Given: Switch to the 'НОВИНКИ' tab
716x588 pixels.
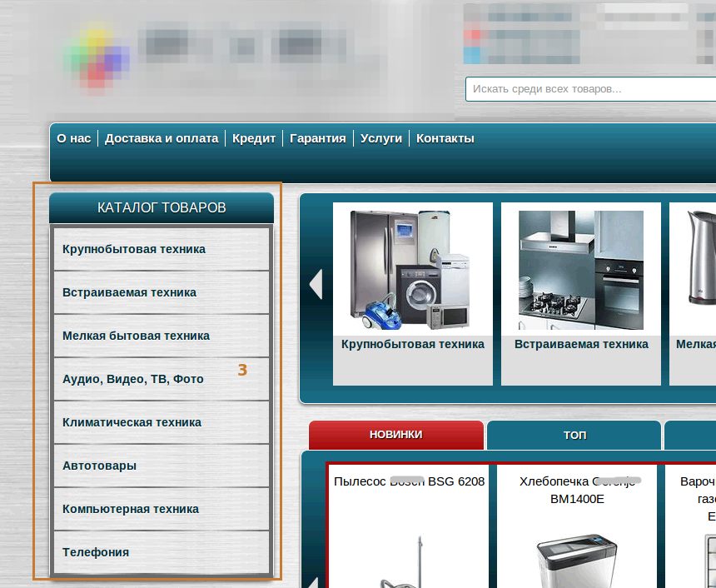Looking at the screenshot, I should point(396,435).
